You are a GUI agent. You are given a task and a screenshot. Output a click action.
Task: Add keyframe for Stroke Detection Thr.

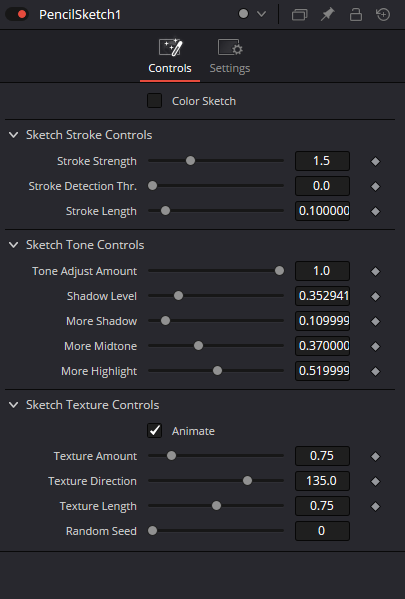376,186
